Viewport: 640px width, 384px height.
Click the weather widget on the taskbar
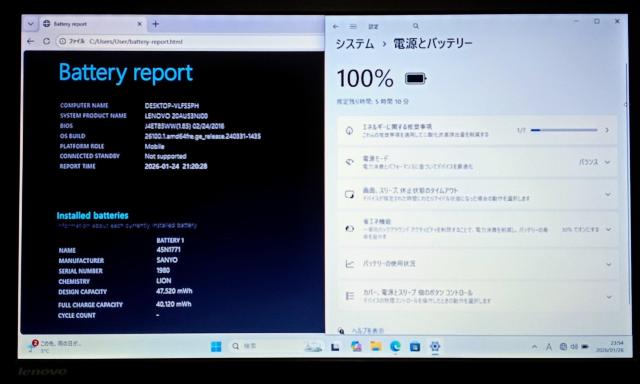click(x=54, y=346)
